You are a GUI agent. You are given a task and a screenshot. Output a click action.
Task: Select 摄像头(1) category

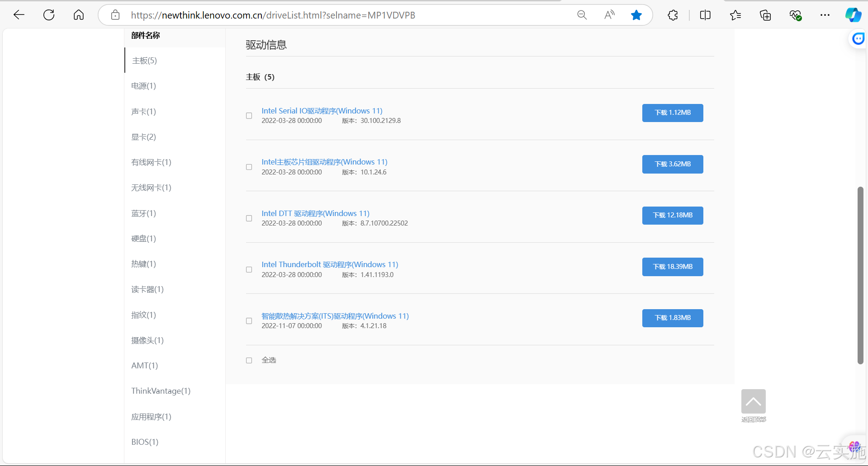pyautogui.click(x=147, y=340)
